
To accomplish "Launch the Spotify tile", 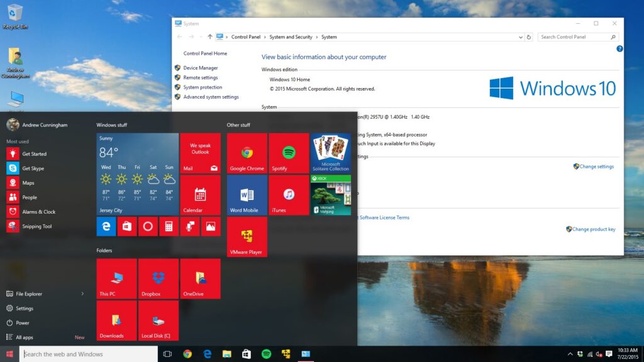I will [x=289, y=153].
